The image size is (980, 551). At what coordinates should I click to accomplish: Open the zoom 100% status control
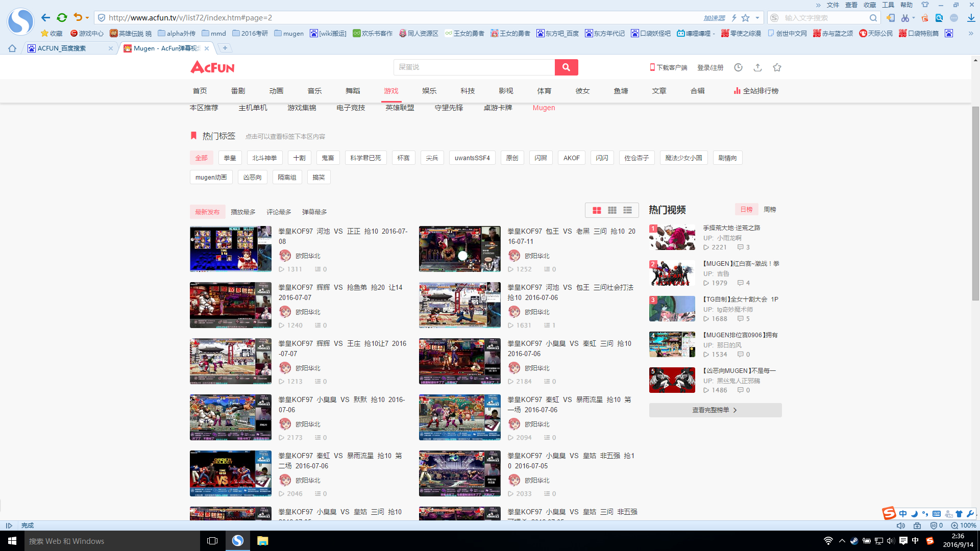click(x=964, y=525)
